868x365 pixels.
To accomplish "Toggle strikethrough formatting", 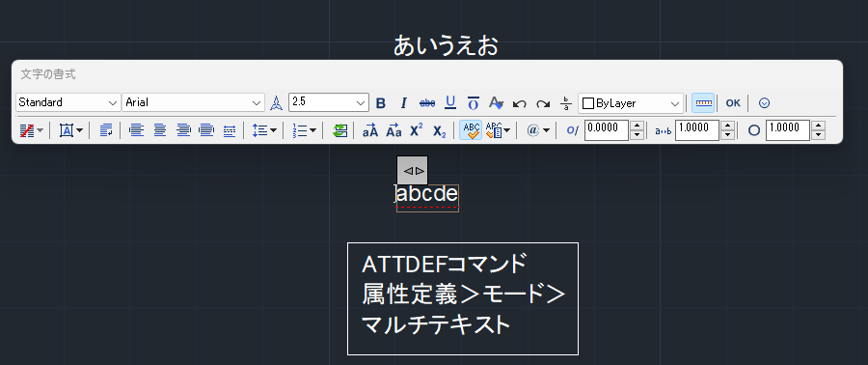I will pos(427,103).
